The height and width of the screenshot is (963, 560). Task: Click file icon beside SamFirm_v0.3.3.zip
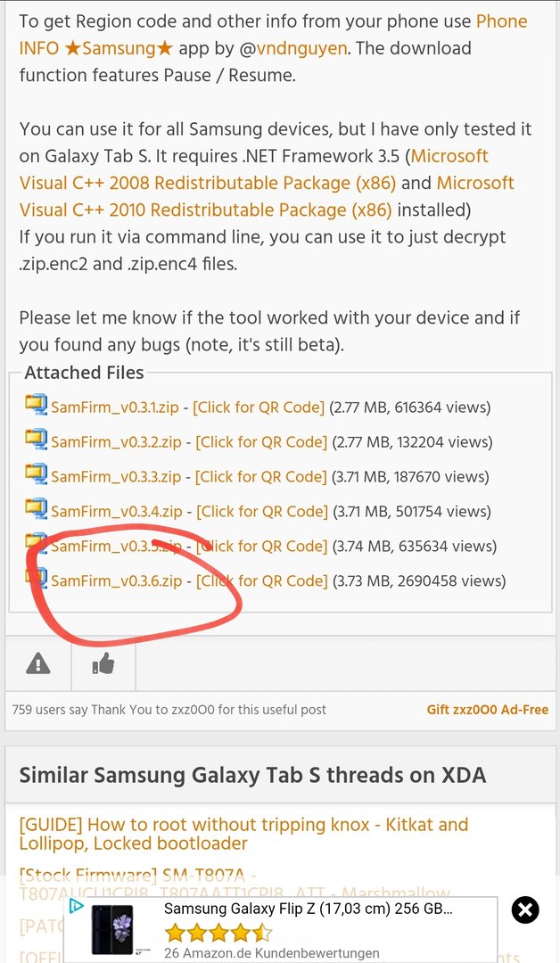pyautogui.click(x=36, y=473)
